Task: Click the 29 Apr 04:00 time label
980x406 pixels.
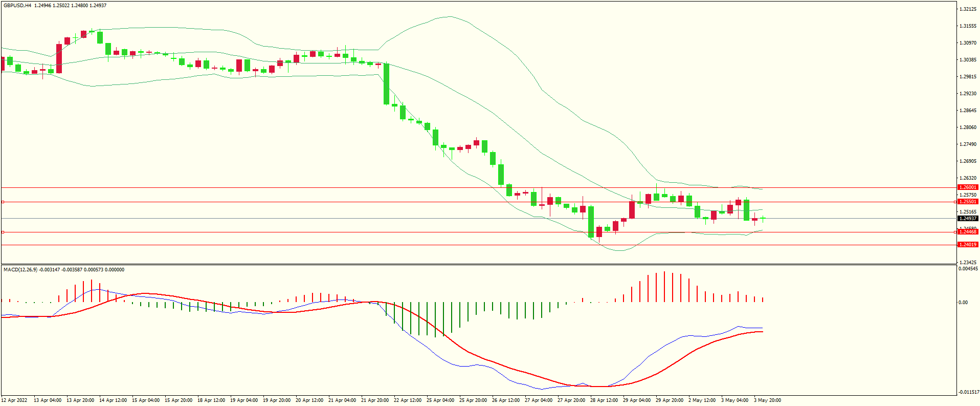Action: click(637, 400)
